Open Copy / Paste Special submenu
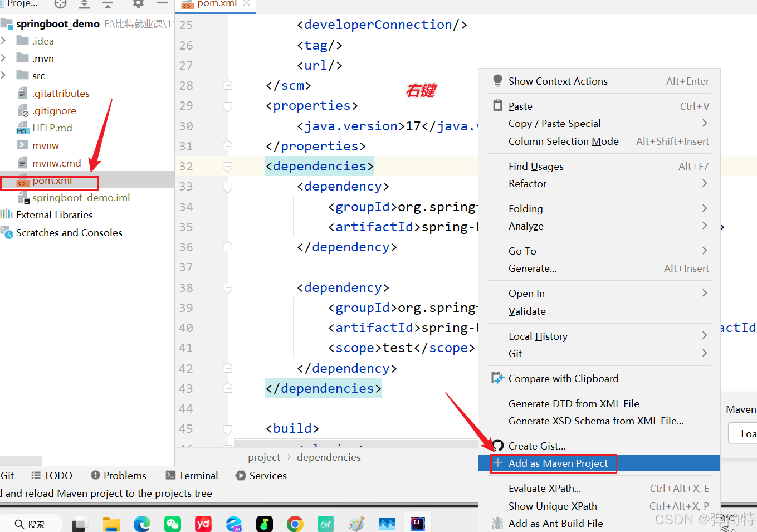Image resolution: width=757 pixels, height=532 pixels. coord(599,123)
